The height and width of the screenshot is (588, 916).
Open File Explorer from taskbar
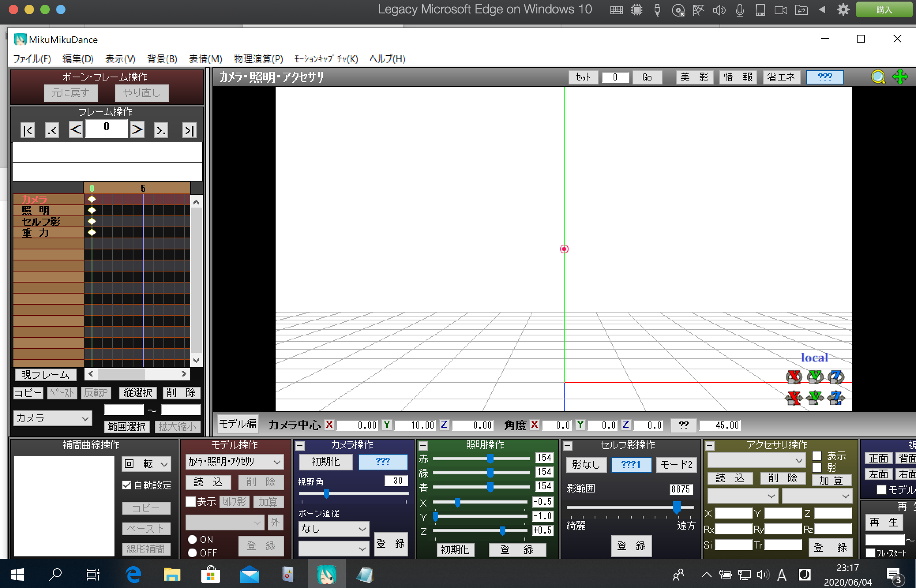coord(172,575)
